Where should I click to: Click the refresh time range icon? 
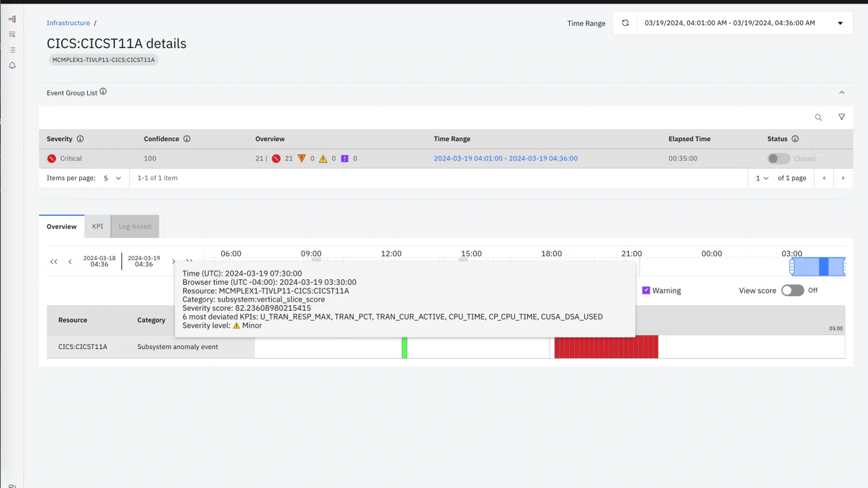625,23
